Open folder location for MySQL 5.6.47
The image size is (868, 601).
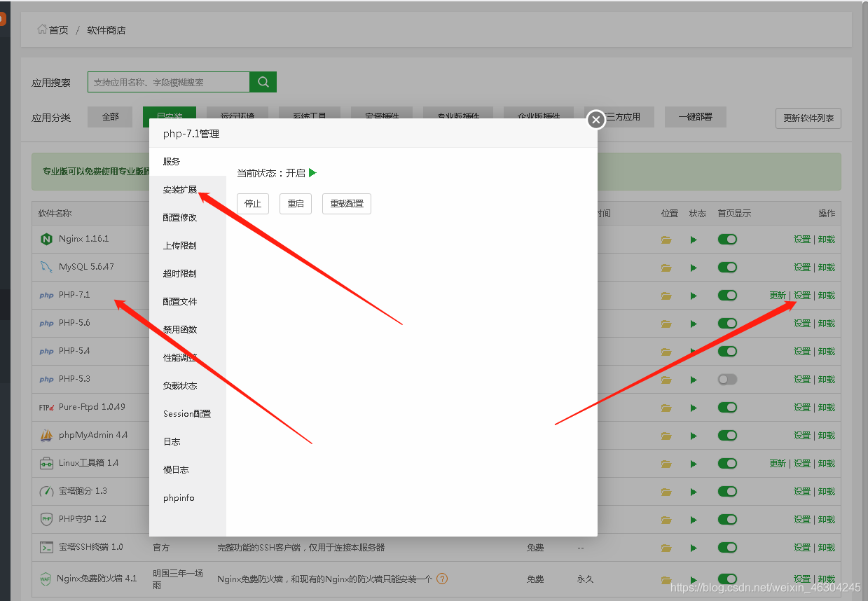point(666,268)
